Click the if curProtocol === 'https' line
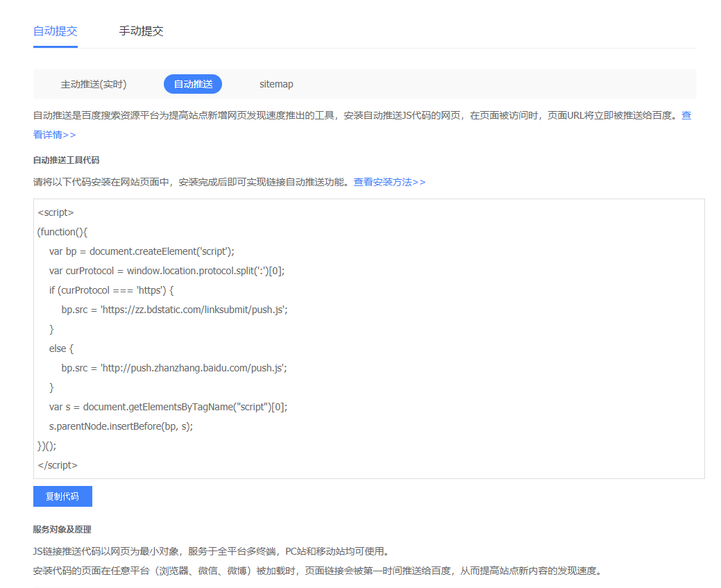 [x=111, y=290]
